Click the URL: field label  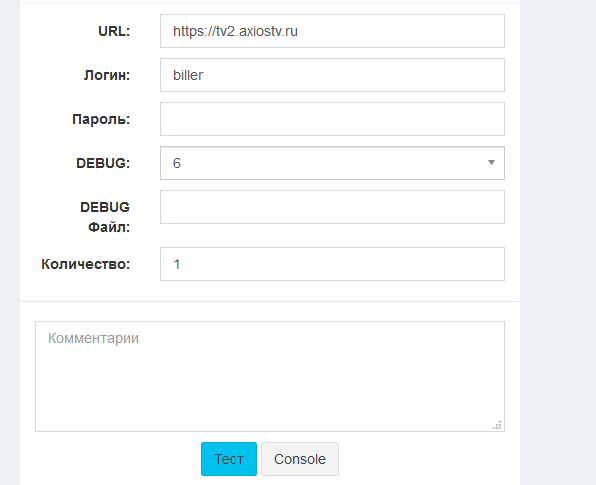tap(114, 31)
